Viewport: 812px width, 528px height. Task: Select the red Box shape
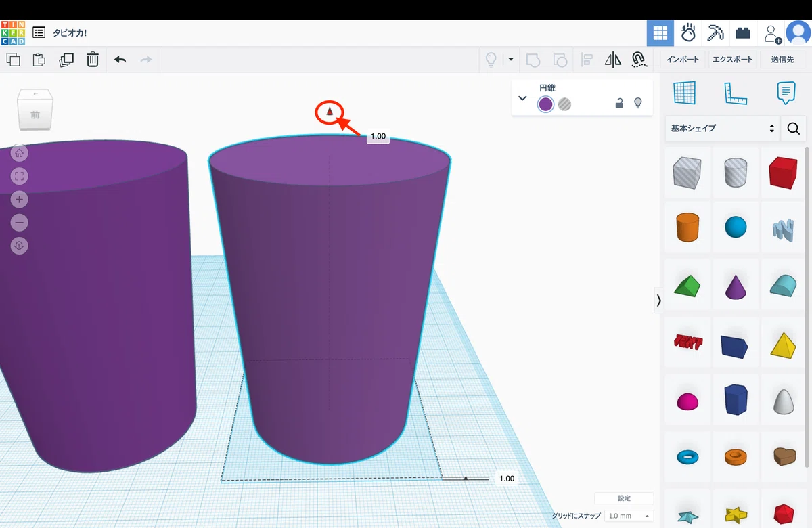point(783,172)
